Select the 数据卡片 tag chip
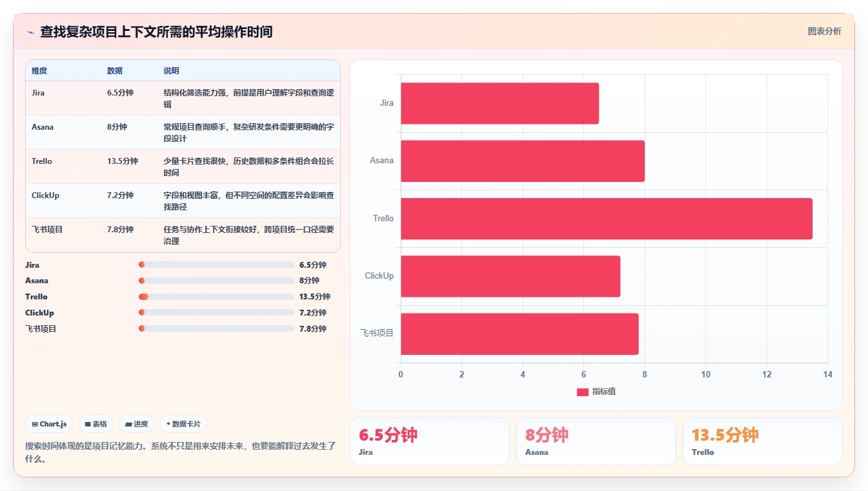The width and height of the screenshot is (868, 491). pyautogui.click(x=183, y=424)
